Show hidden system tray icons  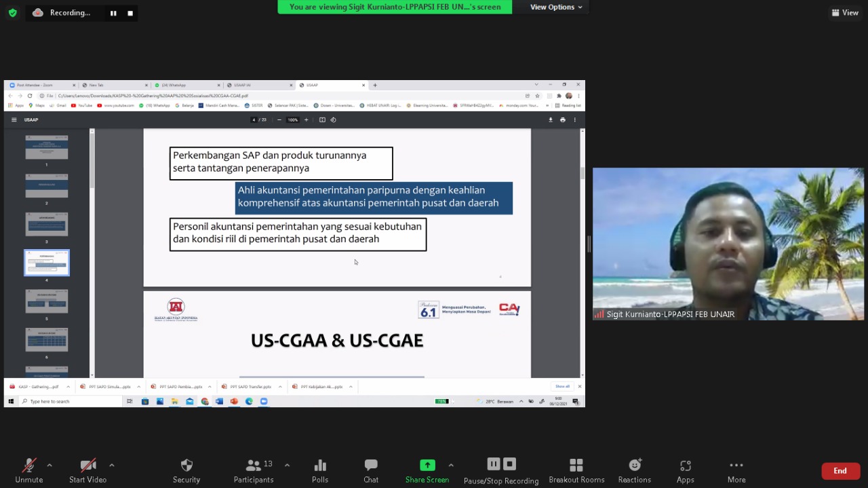coord(521,401)
